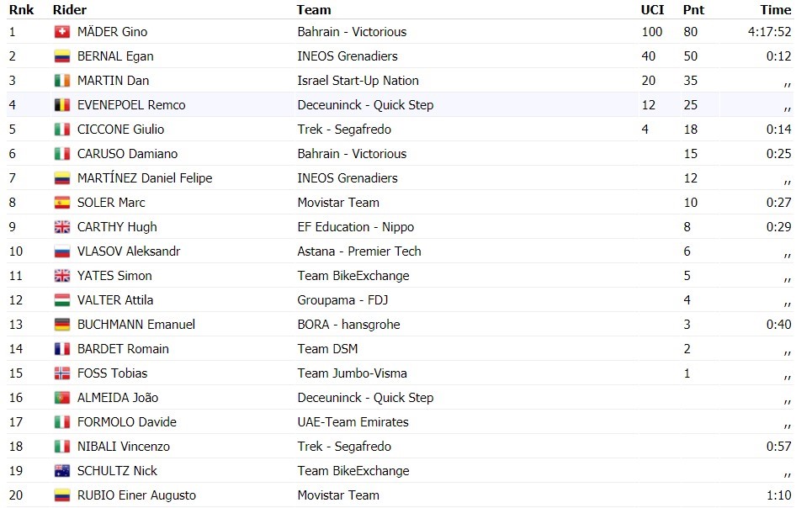The image size is (812, 508).
Task: Open NIBALI Vincenzo rider link
Action: click(x=123, y=447)
